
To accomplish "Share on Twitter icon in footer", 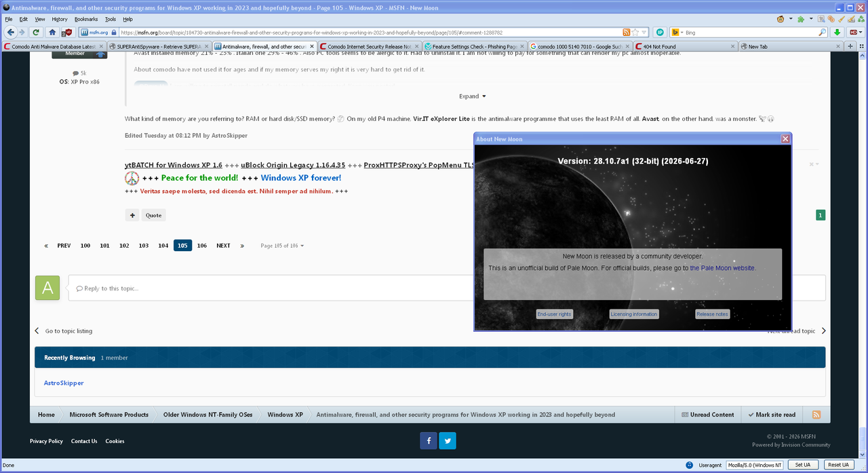I will tap(448, 440).
